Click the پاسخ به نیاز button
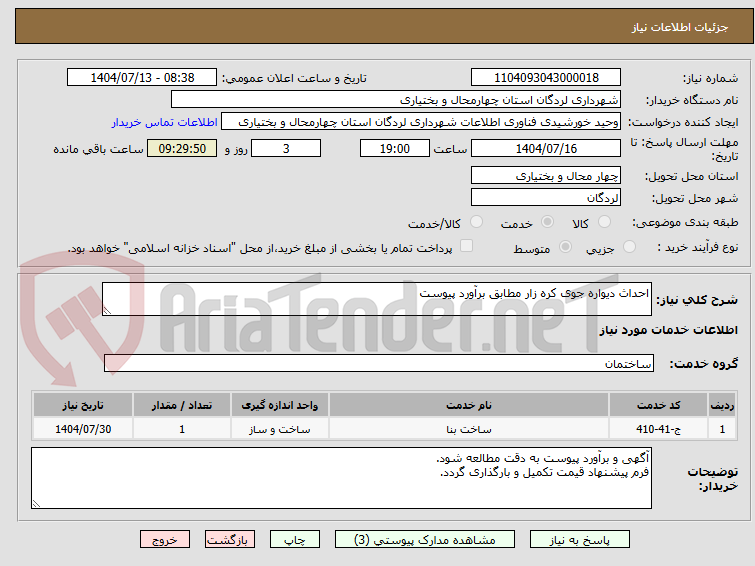Viewport: 755px width, 566px height. click(580, 540)
